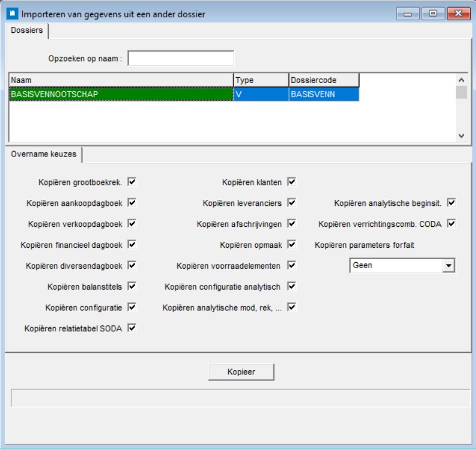The width and height of the screenshot is (476, 449).
Task: Uncheck Kopiëren grootboekrek. checkbox
Action: [x=132, y=182]
